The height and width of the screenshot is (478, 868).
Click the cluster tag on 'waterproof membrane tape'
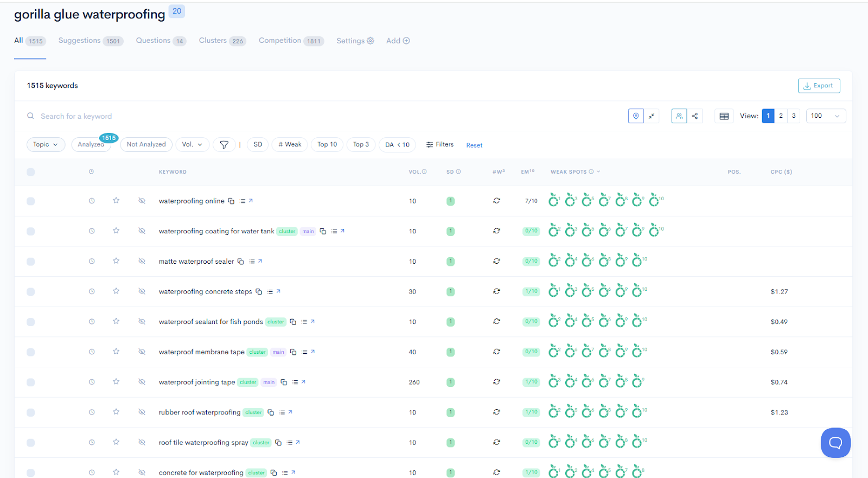click(257, 352)
